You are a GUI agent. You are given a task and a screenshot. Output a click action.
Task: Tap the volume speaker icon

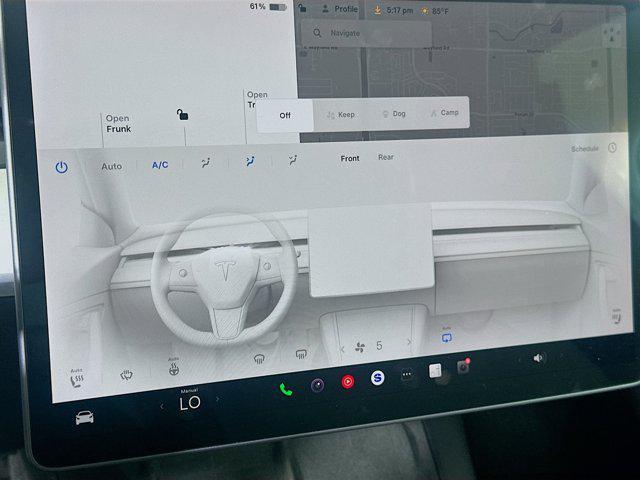pyautogui.click(x=538, y=358)
